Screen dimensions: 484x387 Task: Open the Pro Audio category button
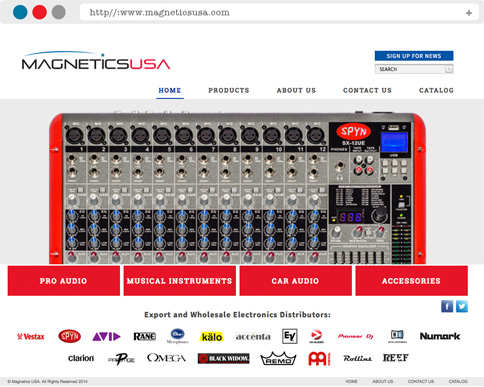[x=64, y=281]
